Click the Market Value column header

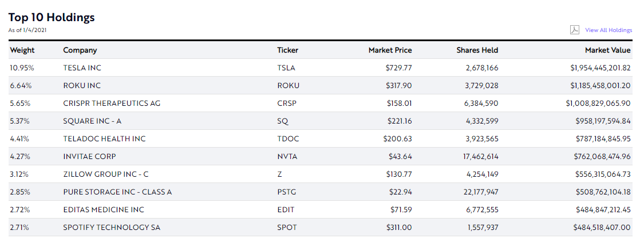point(607,50)
